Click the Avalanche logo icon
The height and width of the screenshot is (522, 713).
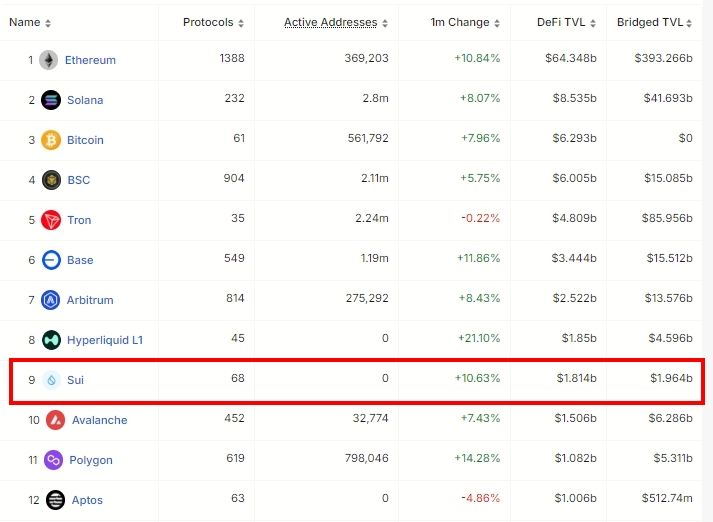click(x=56, y=420)
